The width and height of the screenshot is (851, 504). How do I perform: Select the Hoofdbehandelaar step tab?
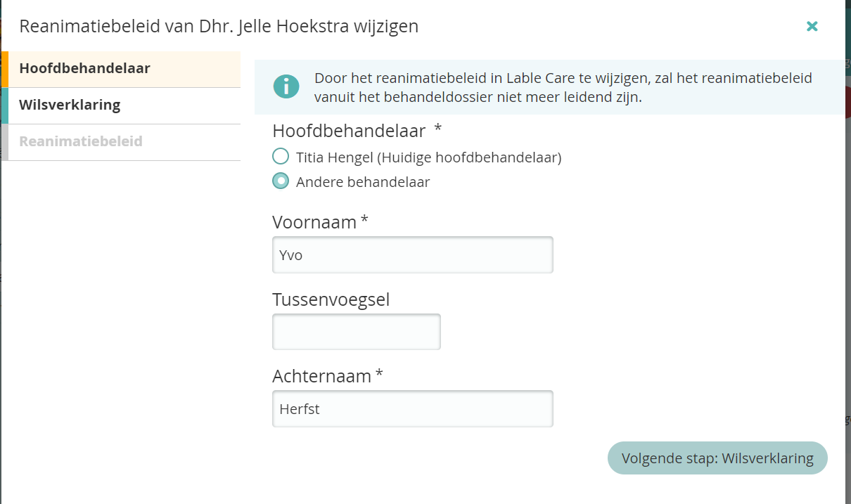pos(124,69)
